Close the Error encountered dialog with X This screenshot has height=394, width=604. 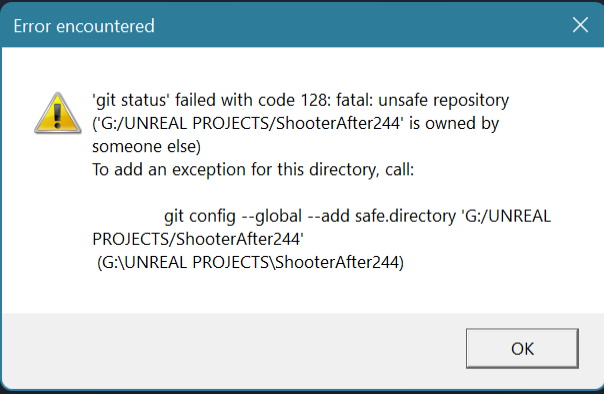(x=580, y=25)
